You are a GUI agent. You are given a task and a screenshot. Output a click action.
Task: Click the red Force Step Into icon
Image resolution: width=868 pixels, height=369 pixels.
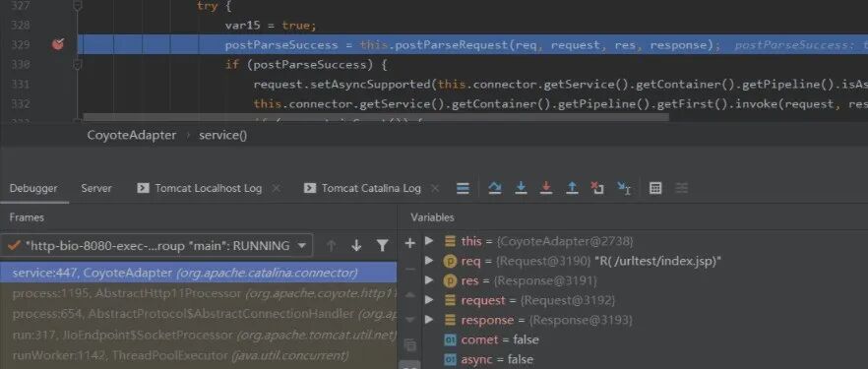coord(546,188)
